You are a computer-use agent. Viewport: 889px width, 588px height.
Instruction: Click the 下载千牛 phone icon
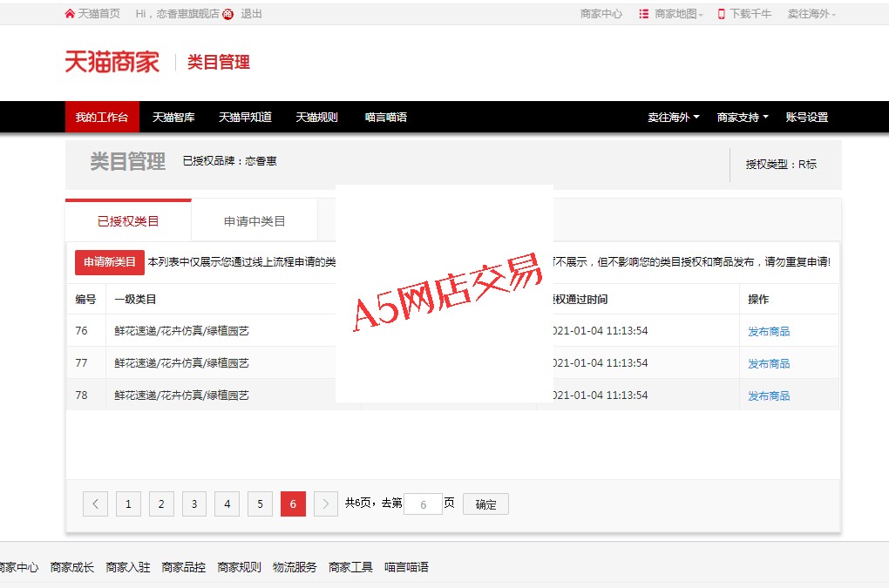[x=721, y=14]
